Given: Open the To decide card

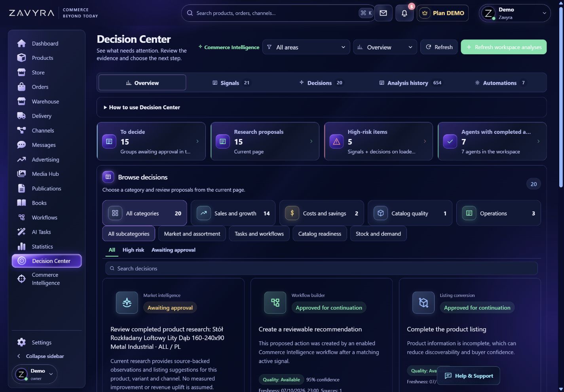Looking at the screenshot, I should tap(151, 141).
